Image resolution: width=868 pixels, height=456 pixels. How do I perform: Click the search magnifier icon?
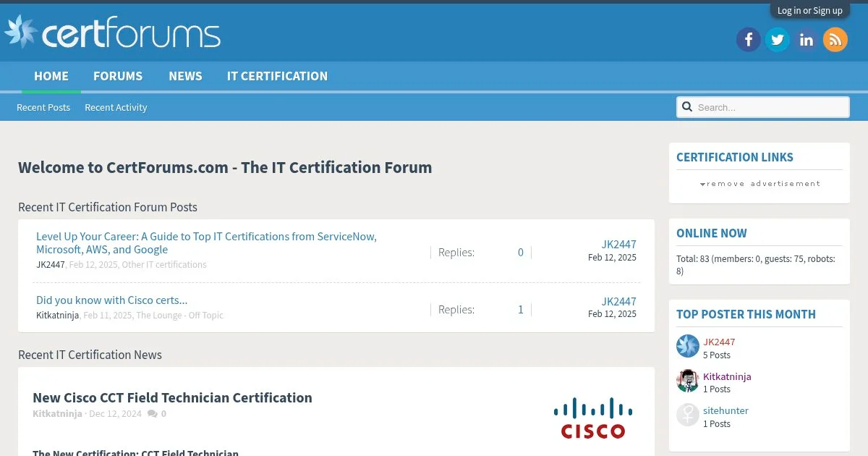(687, 107)
